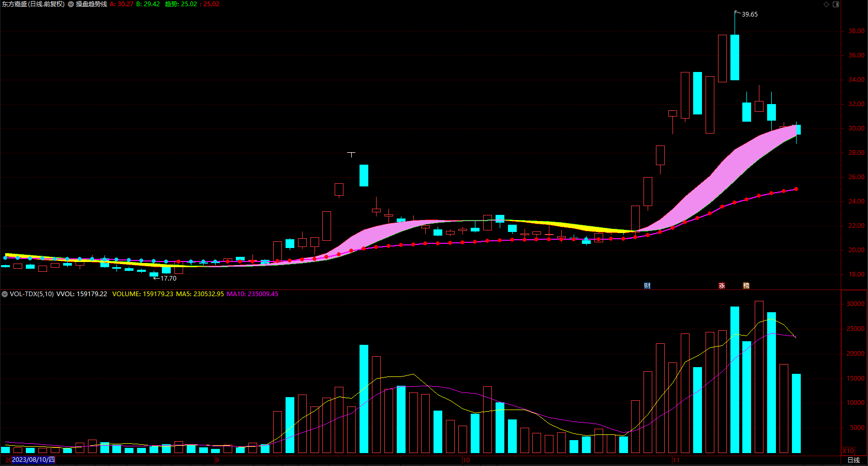Click the VVOL: 159179.22 value
This screenshot has width=868, height=466.
click(x=82, y=294)
